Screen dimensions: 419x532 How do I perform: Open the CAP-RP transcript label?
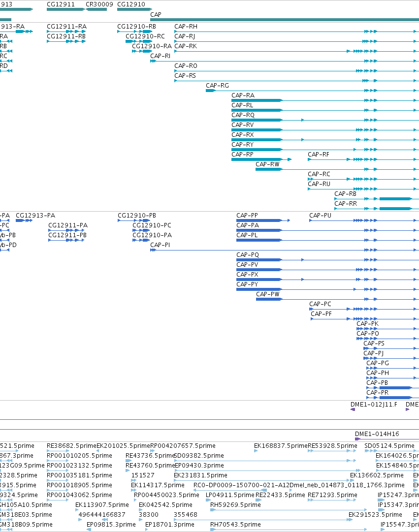(242, 155)
